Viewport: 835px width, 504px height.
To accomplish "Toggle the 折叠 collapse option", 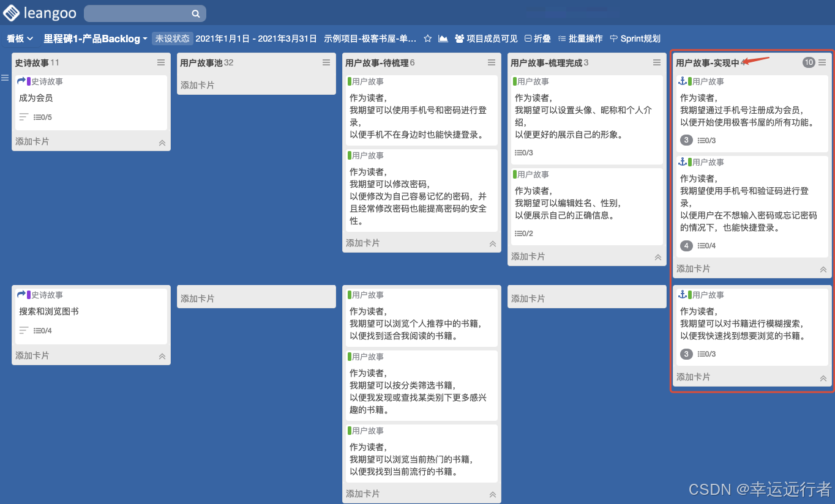I will tap(537, 39).
